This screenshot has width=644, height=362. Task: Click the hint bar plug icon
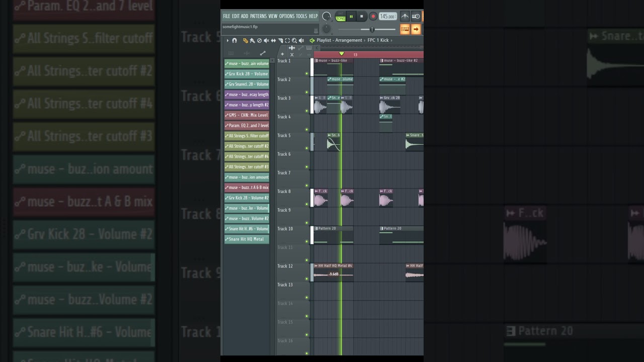pos(316,31)
